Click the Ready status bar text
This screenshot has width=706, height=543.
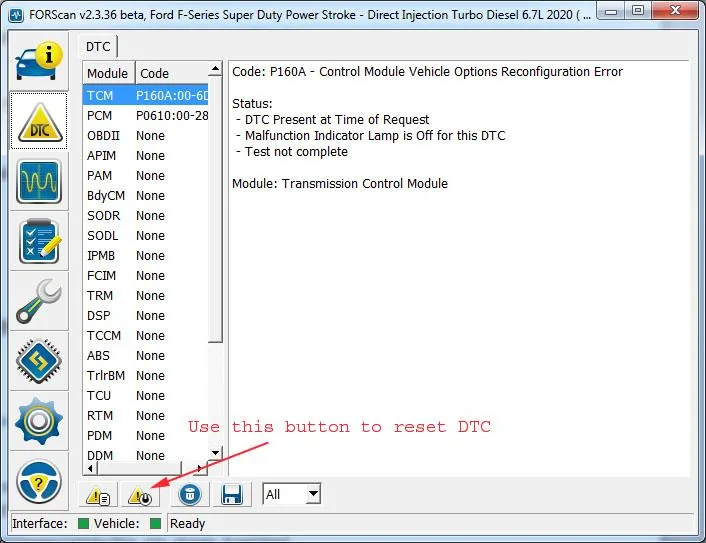coord(187,524)
